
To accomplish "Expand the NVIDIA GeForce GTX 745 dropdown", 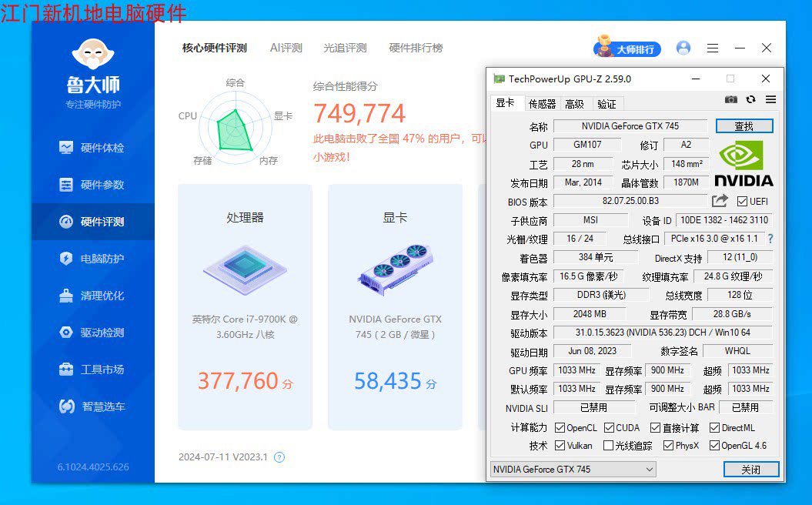I will point(573,470).
